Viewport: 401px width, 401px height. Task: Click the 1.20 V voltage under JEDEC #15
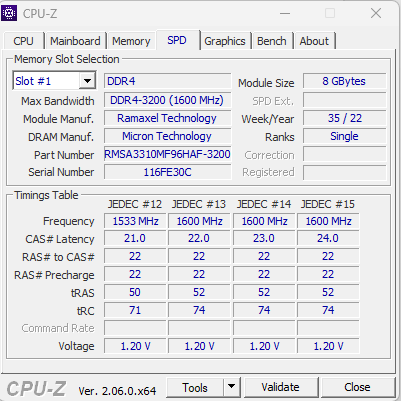pos(328,346)
